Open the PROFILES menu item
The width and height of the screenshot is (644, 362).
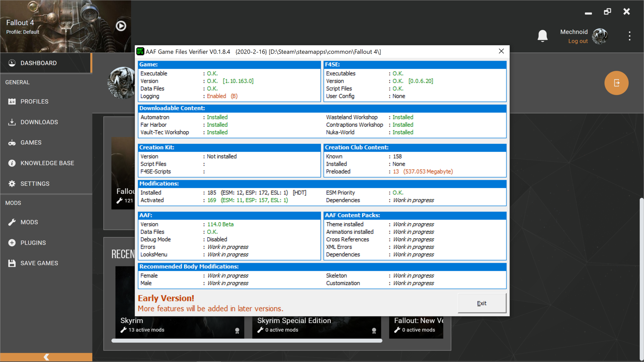coord(46,102)
